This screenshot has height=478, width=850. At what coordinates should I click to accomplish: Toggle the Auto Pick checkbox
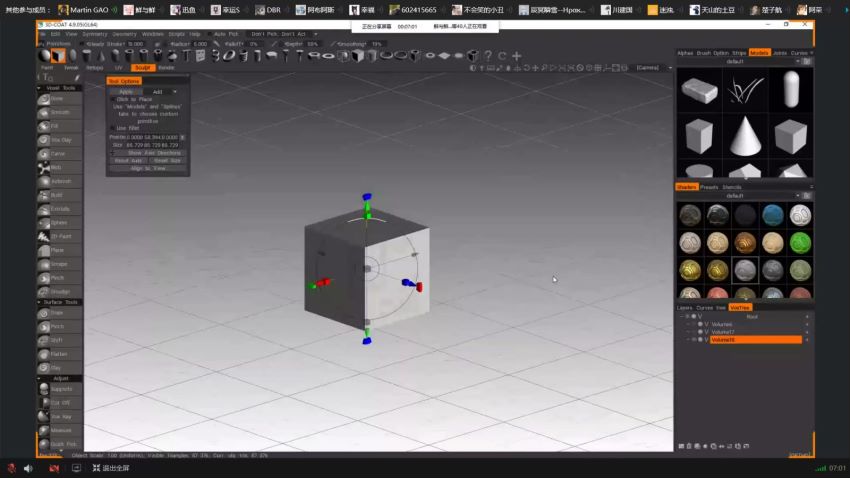tap(210, 34)
